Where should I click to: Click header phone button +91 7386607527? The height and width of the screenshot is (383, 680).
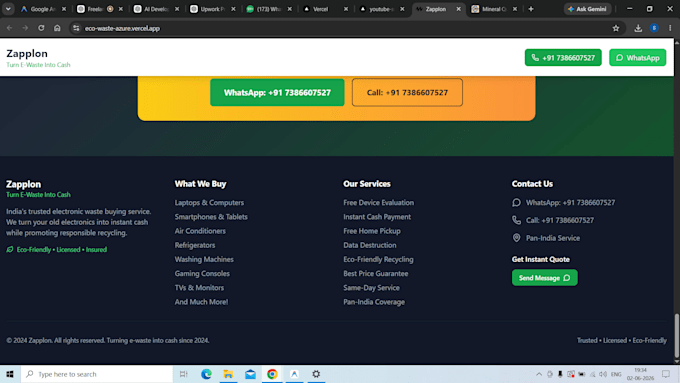(563, 58)
